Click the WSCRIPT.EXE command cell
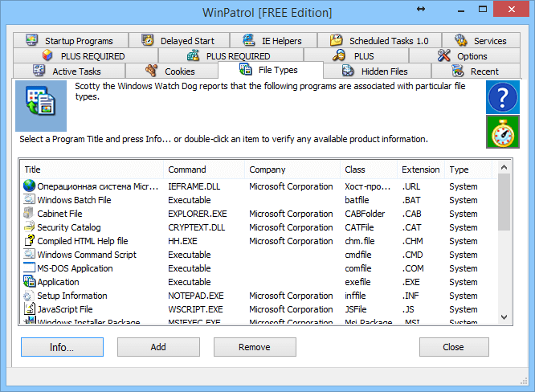This screenshot has height=392, width=535. point(195,309)
